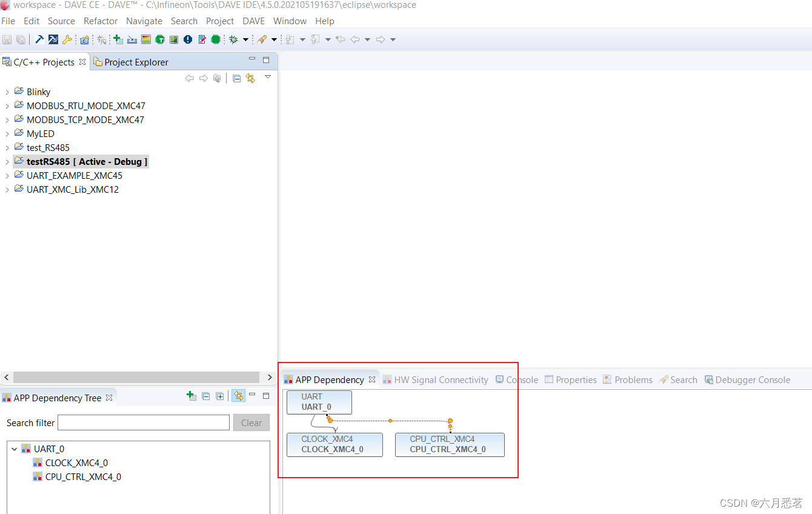Toggle link button in APP Dependency Tree toolbar
This screenshot has width=812, height=514.
[x=238, y=396]
